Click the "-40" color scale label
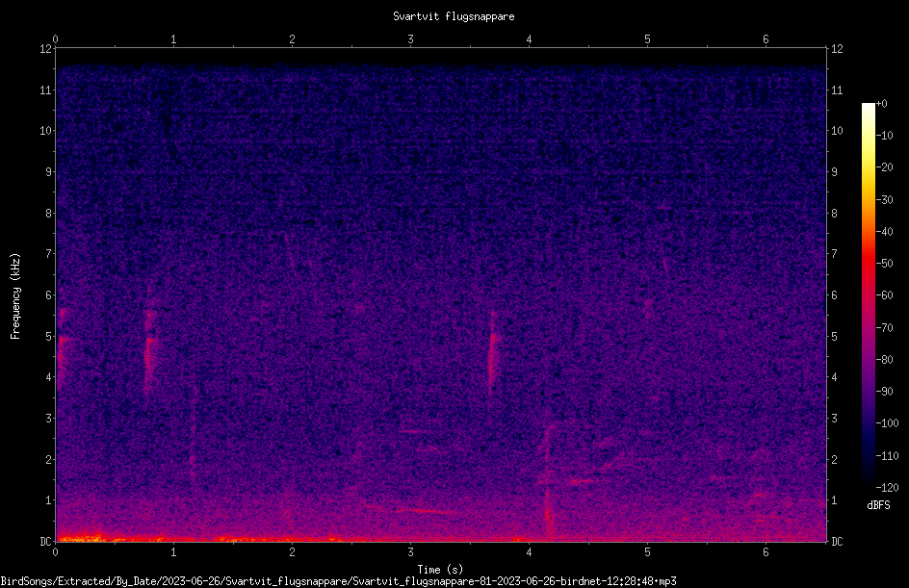909x588 pixels. point(884,232)
